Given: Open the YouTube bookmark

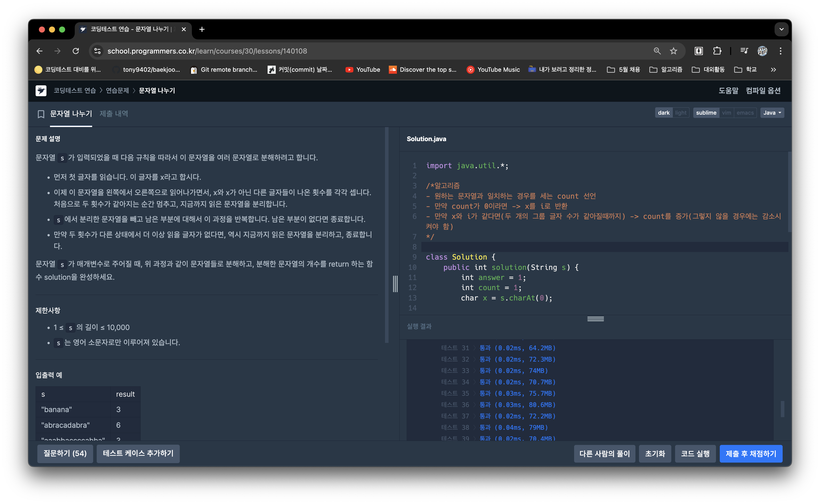Looking at the screenshot, I should 363,70.
